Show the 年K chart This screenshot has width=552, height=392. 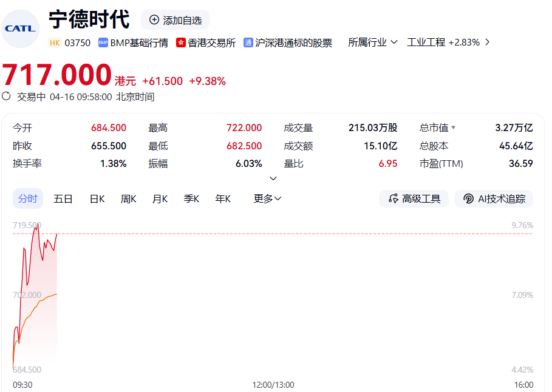[x=223, y=198]
